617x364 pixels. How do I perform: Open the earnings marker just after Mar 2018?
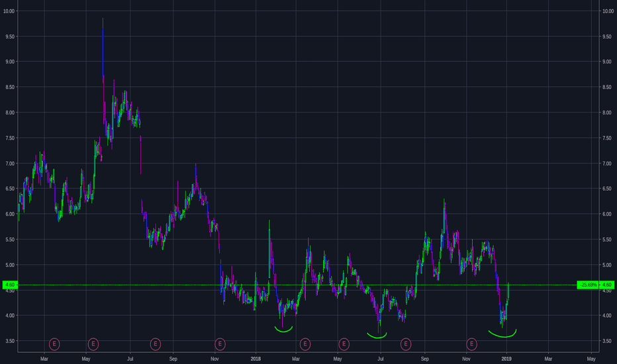pos(305,344)
